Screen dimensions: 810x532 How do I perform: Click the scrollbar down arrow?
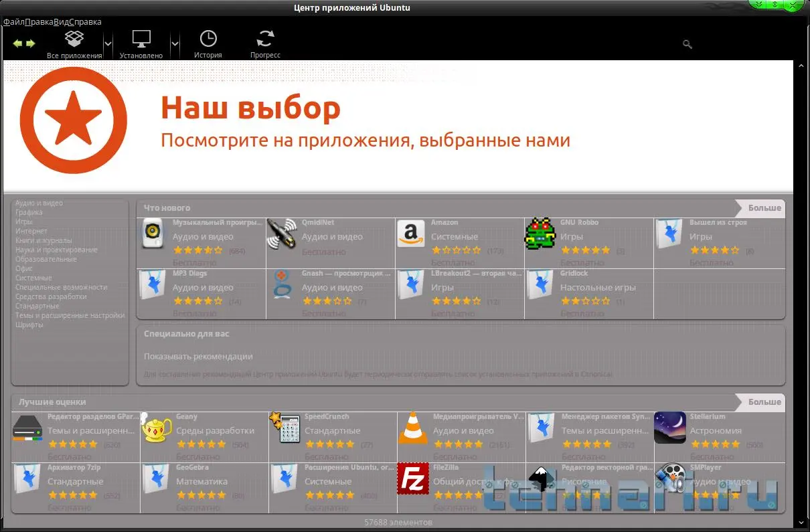coord(801,522)
